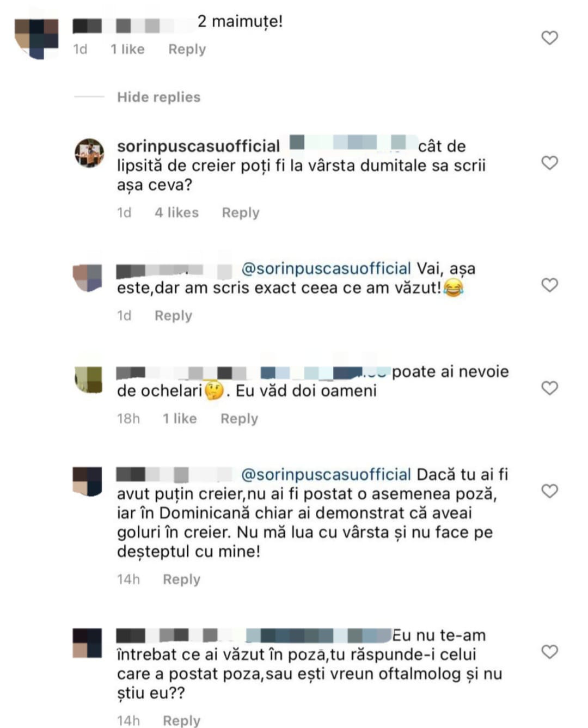Open avatar of the '2 maimuțe!' commenter
This screenshot has width=588, height=728.
pos(36,38)
